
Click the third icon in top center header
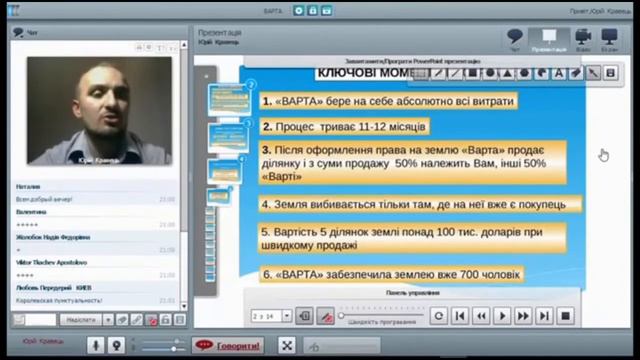pyautogui.click(x=327, y=11)
